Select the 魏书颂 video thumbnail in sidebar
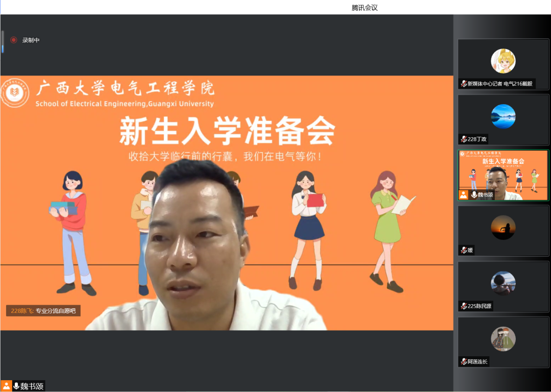Image resolution: width=551 pixels, height=392 pixels. [503, 174]
